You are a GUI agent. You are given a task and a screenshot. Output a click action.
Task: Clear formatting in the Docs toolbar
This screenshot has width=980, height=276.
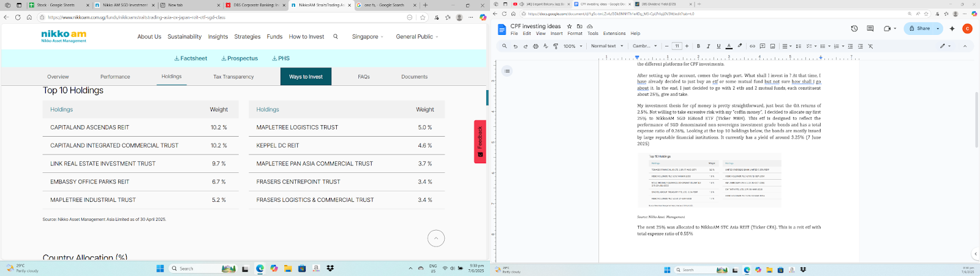(x=870, y=46)
